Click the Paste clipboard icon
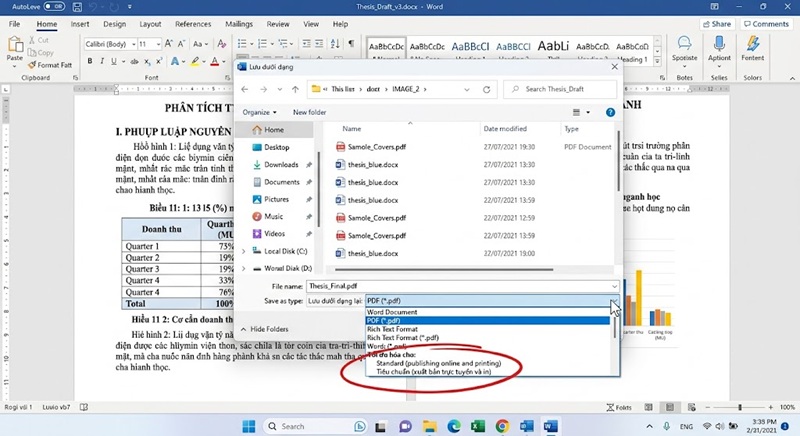800x436 pixels. (x=15, y=46)
